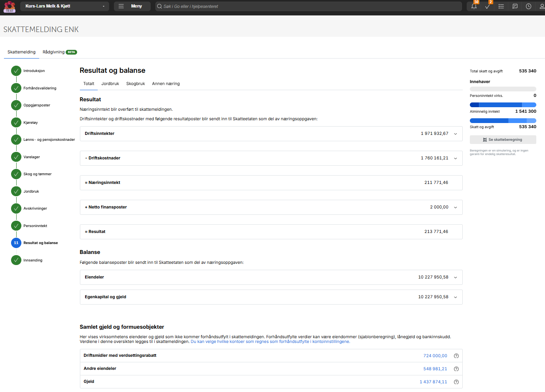
Task: Click the Personinntekt virks. progress bar
Action: (503, 89)
